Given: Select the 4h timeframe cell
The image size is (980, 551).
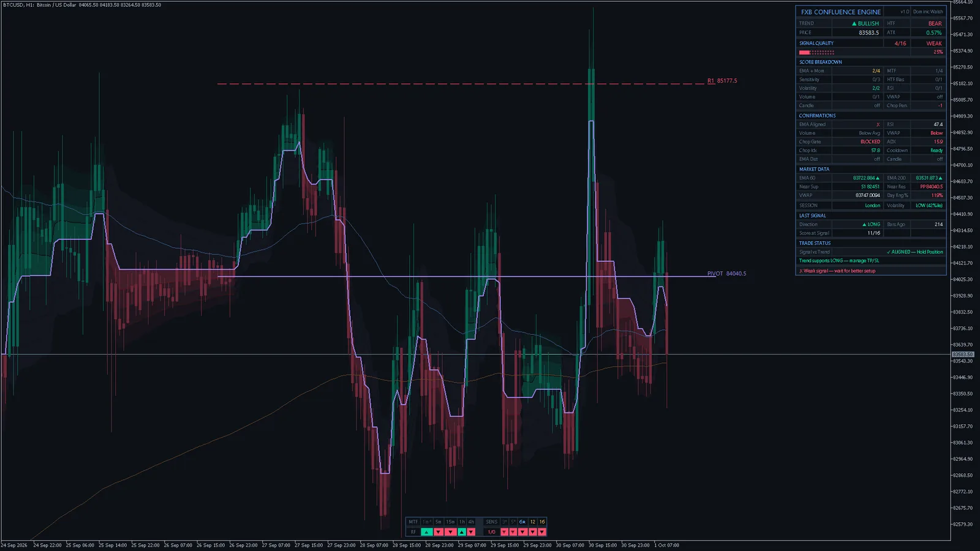Looking at the screenshot, I should click(x=471, y=522).
